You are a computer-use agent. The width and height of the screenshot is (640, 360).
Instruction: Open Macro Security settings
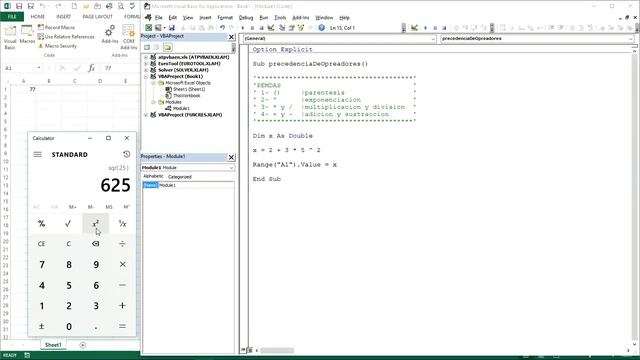point(58,46)
